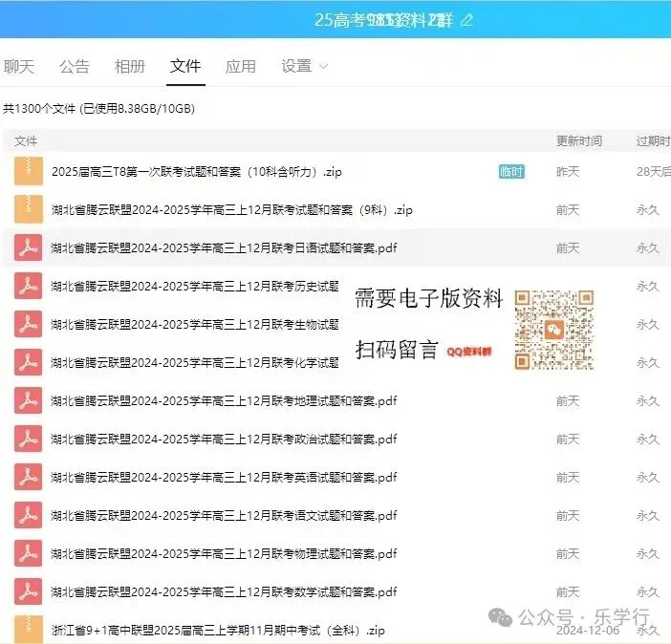Click PDF icon of 地理试题和答案 file
671x644 pixels.
(x=29, y=400)
